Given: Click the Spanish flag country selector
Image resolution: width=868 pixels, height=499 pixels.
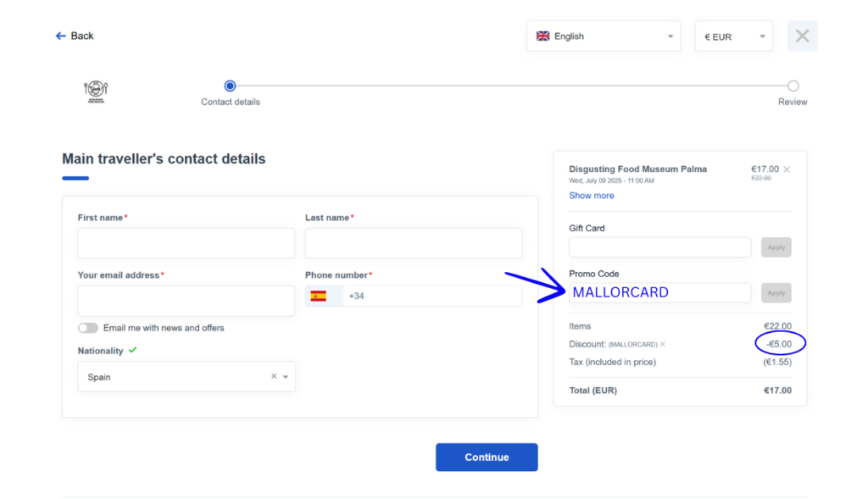Looking at the screenshot, I should 319,296.
